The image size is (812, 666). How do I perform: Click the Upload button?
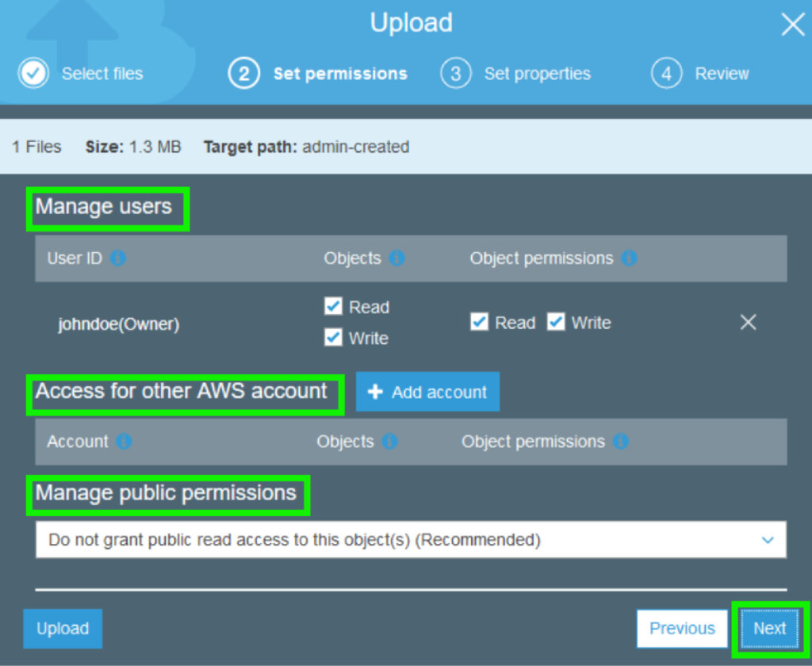pos(63,628)
